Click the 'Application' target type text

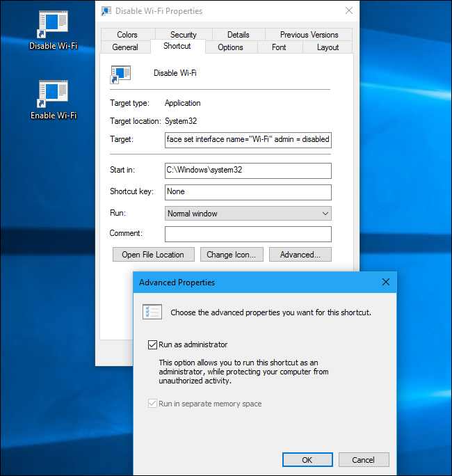tap(183, 103)
